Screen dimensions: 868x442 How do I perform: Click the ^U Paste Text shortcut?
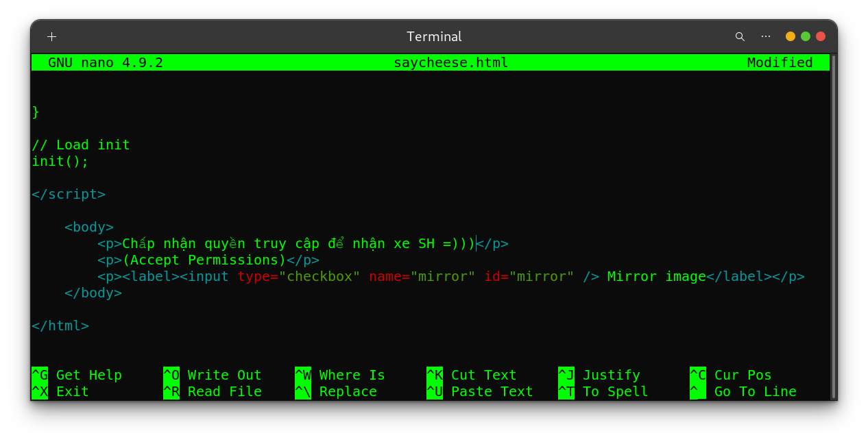[480, 391]
